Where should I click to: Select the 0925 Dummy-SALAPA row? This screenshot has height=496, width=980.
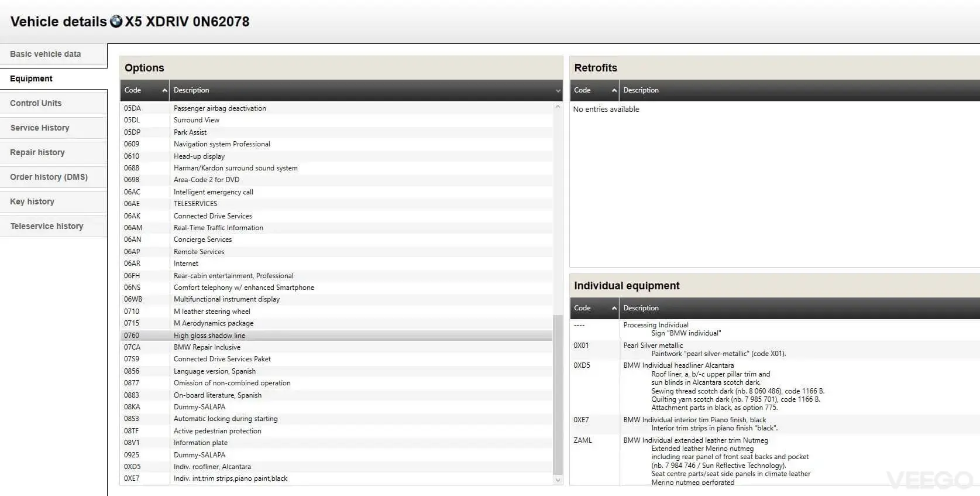(336, 455)
